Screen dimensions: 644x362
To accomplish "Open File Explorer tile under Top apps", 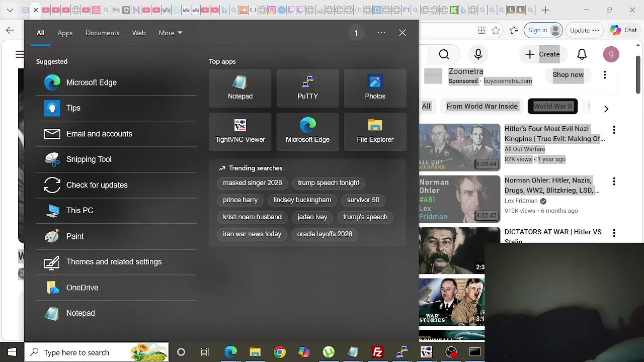I will tap(375, 132).
